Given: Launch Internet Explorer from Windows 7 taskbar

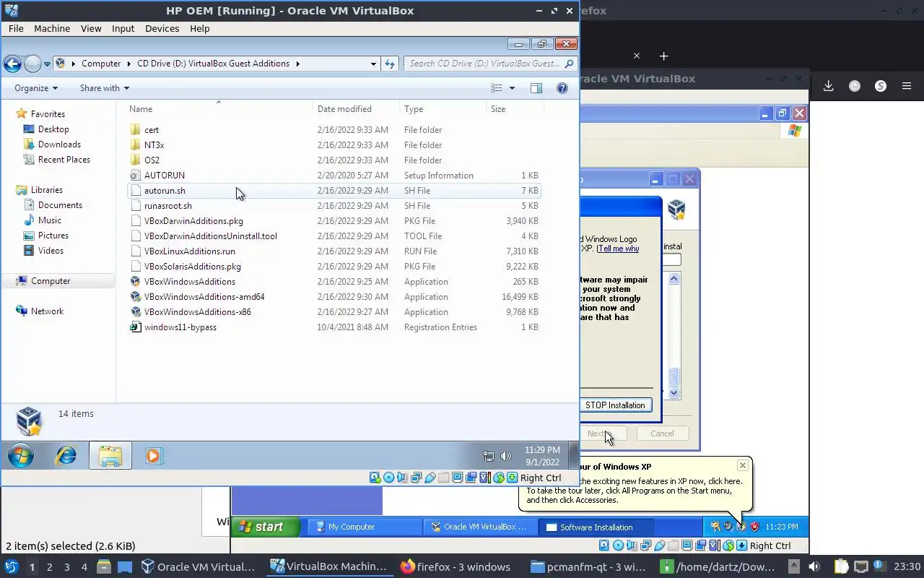Looking at the screenshot, I should [66, 456].
